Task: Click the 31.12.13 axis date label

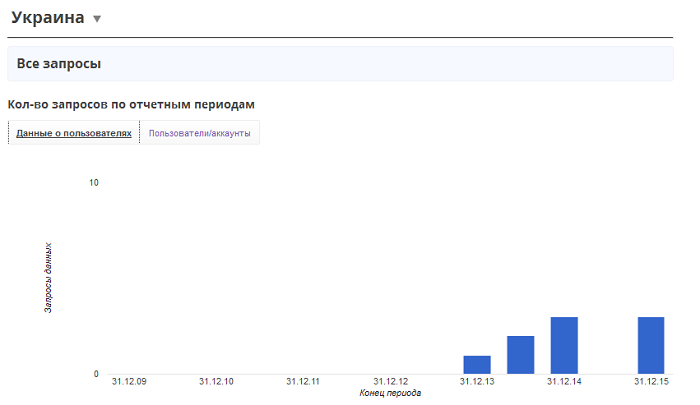Action: 477,382
